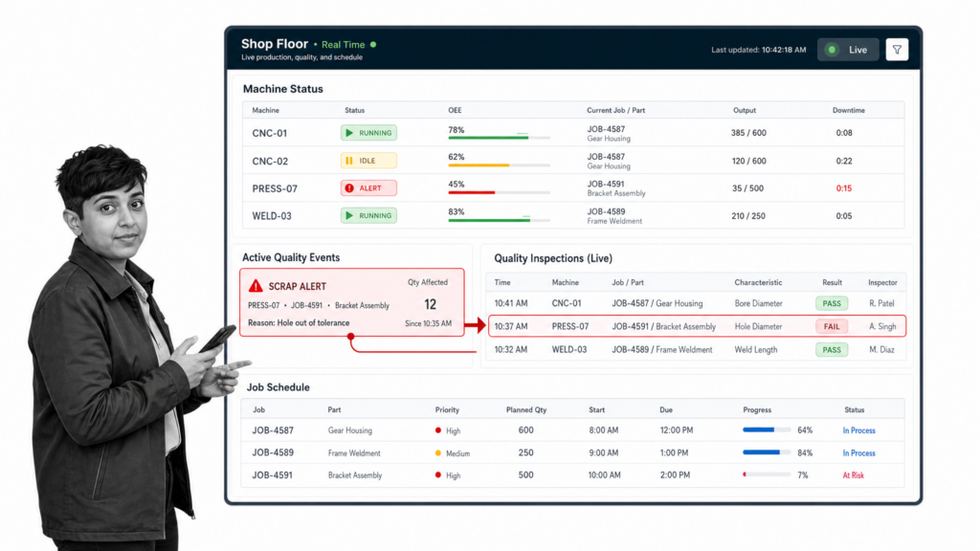This screenshot has width=980, height=551.
Task: Click the JOB-4591 7% progress bar
Action: point(767,474)
